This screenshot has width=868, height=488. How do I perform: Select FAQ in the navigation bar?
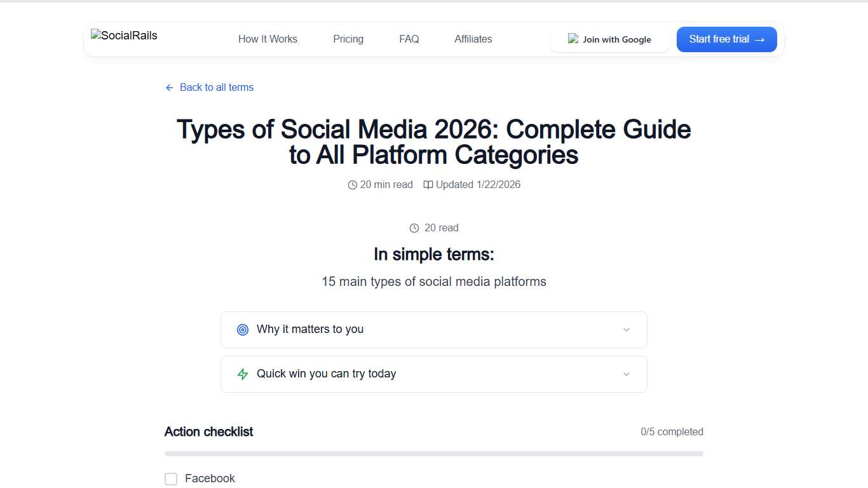click(409, 39)
